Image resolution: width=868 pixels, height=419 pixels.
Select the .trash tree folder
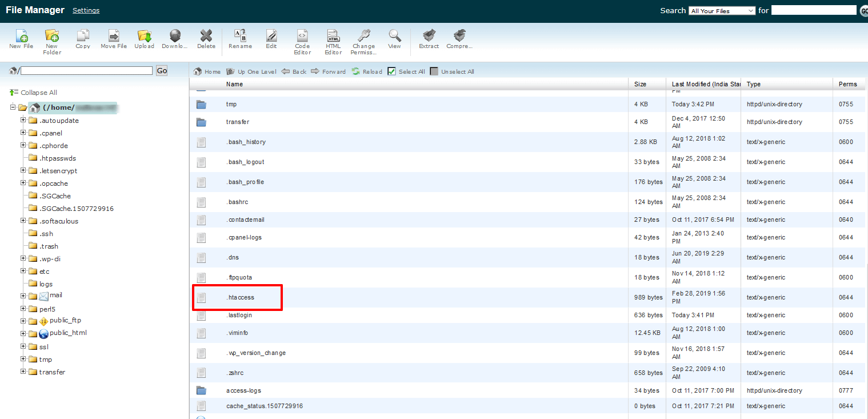[x=49, y=246]
